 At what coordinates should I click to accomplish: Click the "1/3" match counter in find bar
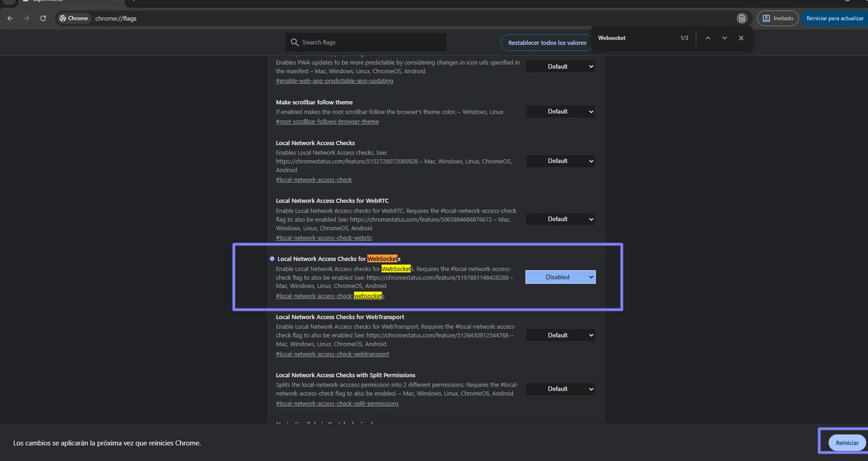tap(684, 38)
